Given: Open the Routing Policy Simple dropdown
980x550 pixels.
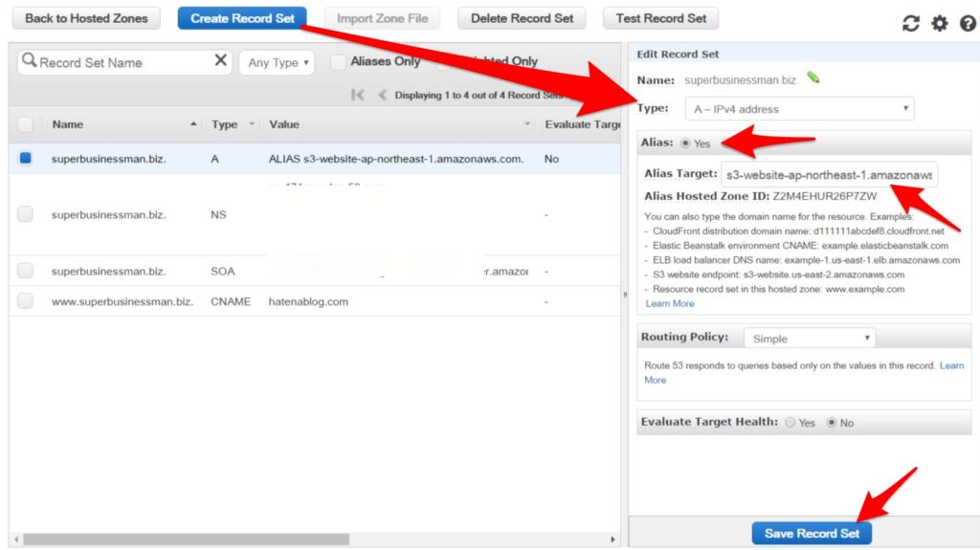Looking at the screenshot, I should 810,338.
